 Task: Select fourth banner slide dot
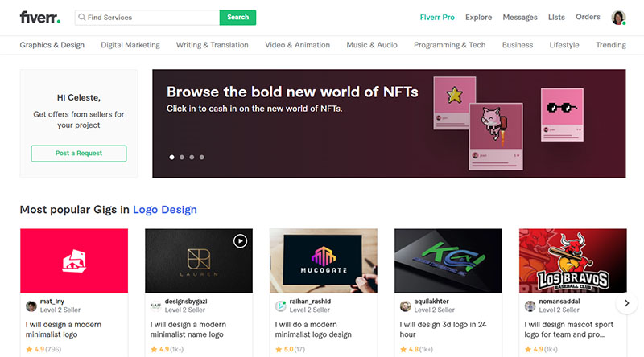coord(202,157)
